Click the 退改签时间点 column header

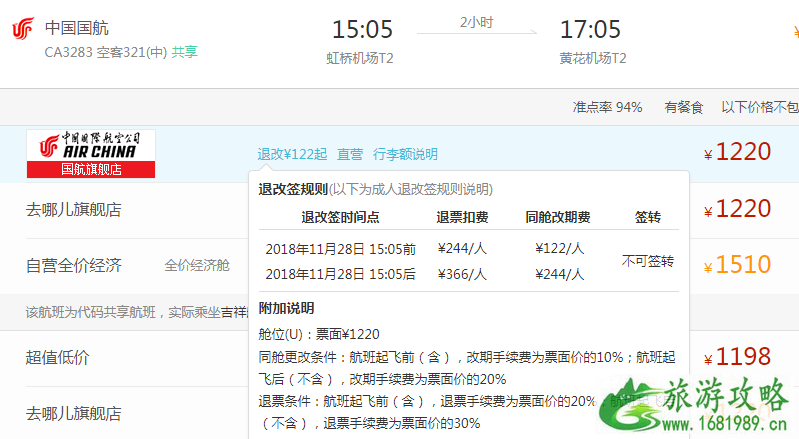tap(340, 217)
